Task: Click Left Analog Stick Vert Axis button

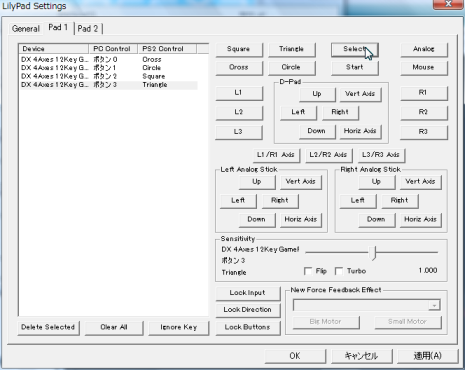Action: click(x=301, y=182)
